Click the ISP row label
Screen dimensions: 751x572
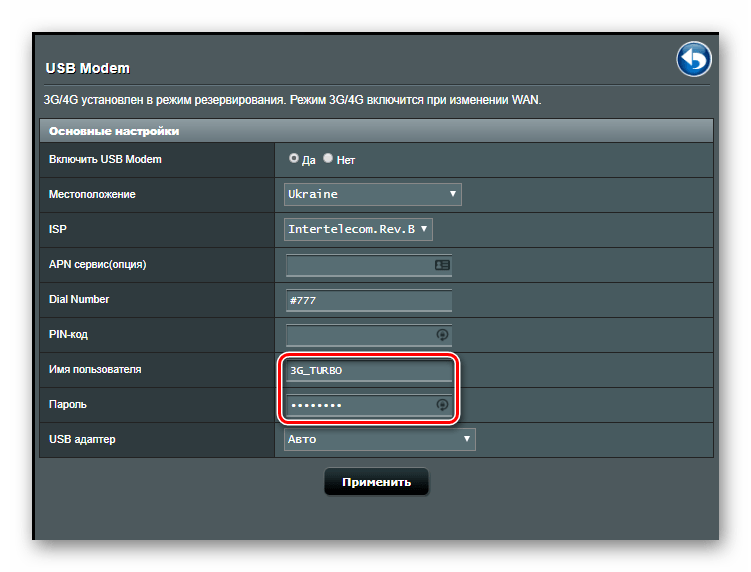[x=57, y=229]
